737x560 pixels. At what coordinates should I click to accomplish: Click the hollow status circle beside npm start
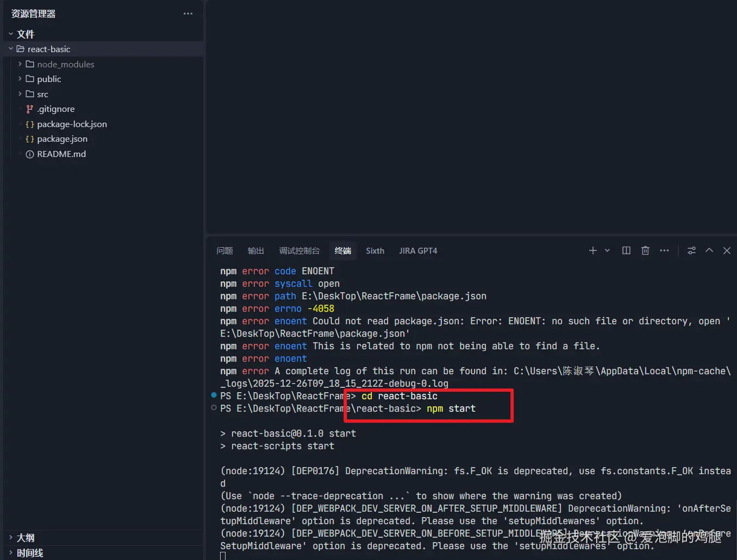tap(214, 407)
